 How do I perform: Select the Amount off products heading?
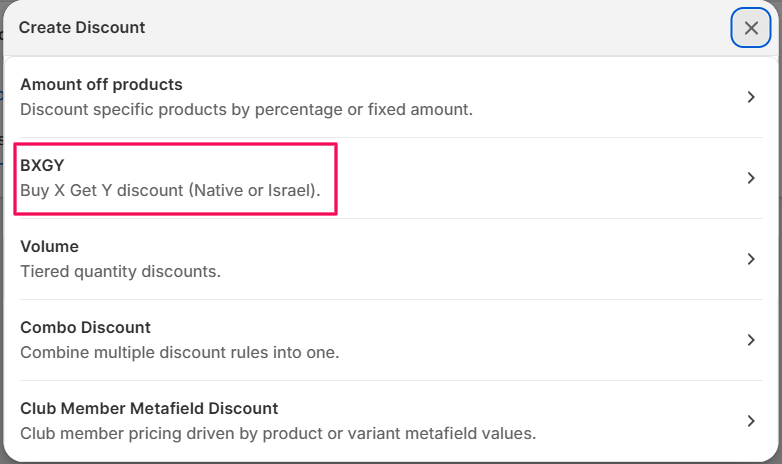(x=101, y=85)
